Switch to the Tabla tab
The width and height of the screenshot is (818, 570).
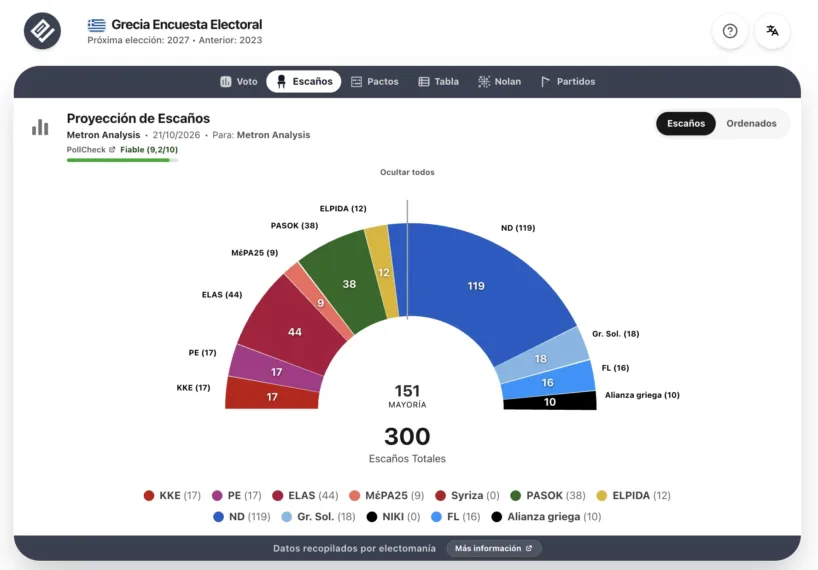pyautogui.click(x=438, y=81)
